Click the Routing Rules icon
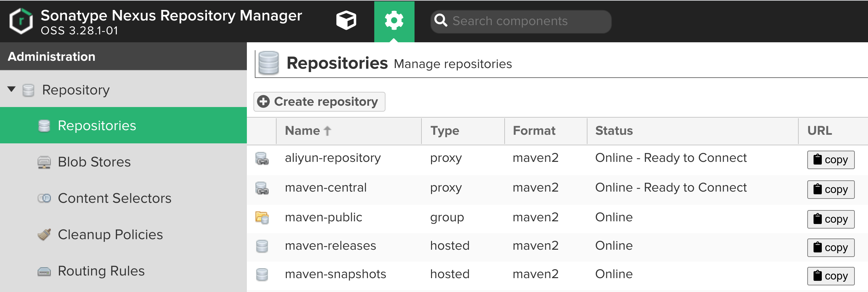Screen dimensions: 868x292 [44, 271]
